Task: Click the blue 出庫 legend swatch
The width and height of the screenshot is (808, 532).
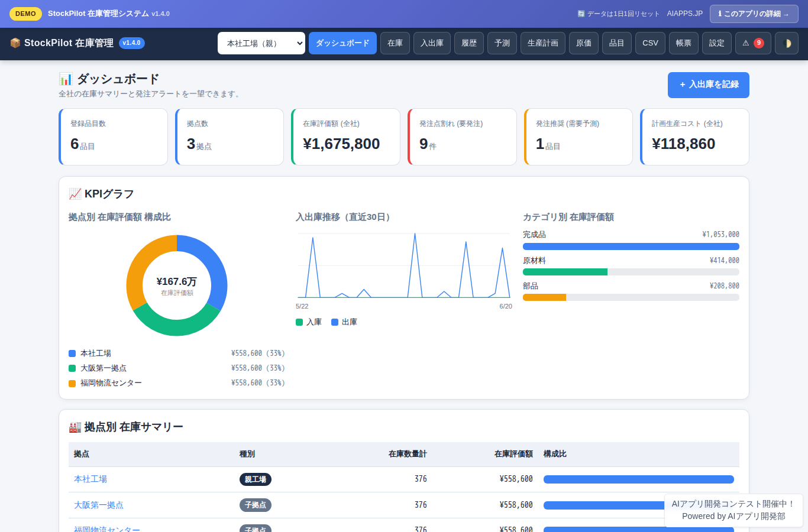Action: tap(335, 322)
